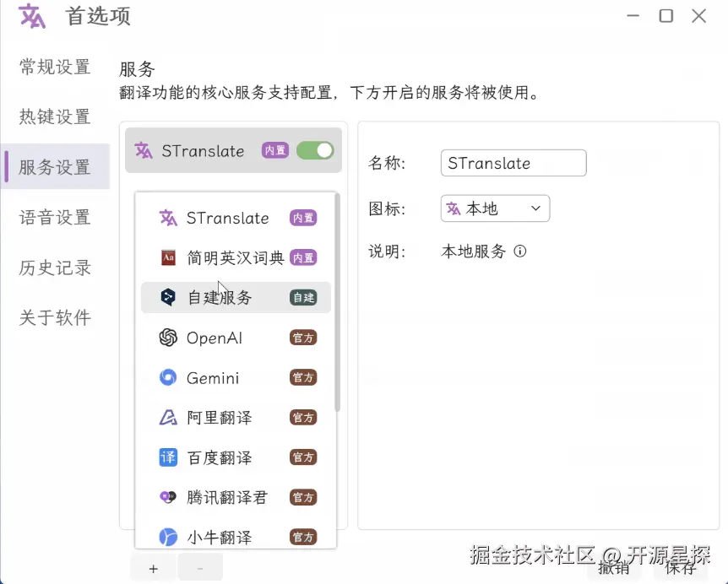Click the + button to add a service

tap(152, 568)
